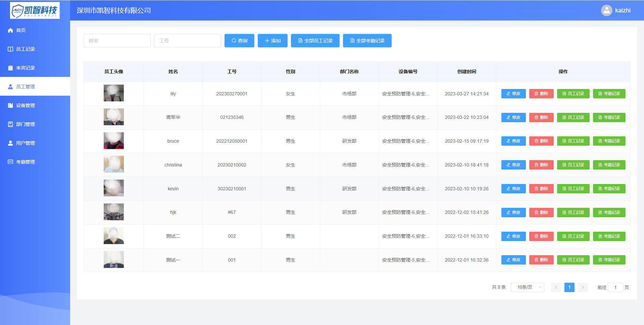This screenshot has height=325, width=644.
Task: Open 全部员工记录
Action: pos(315,41)
